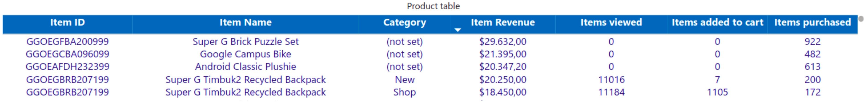
Task: Select item ID GGOEGFBA200999
Action: pos(67,42)
